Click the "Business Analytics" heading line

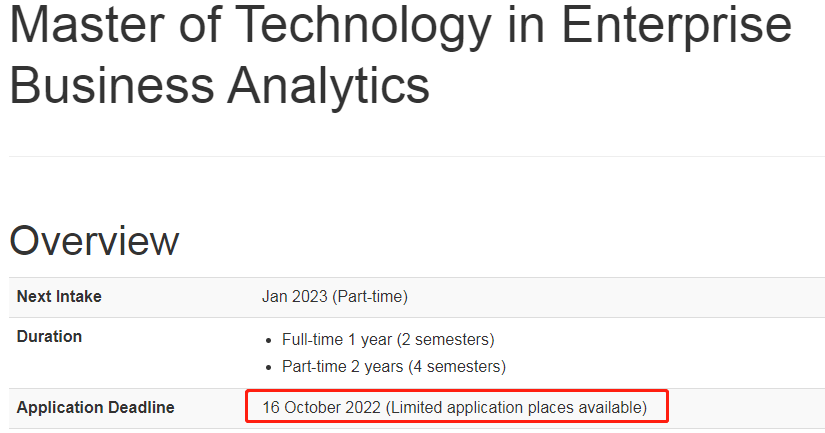click(219, 86)
